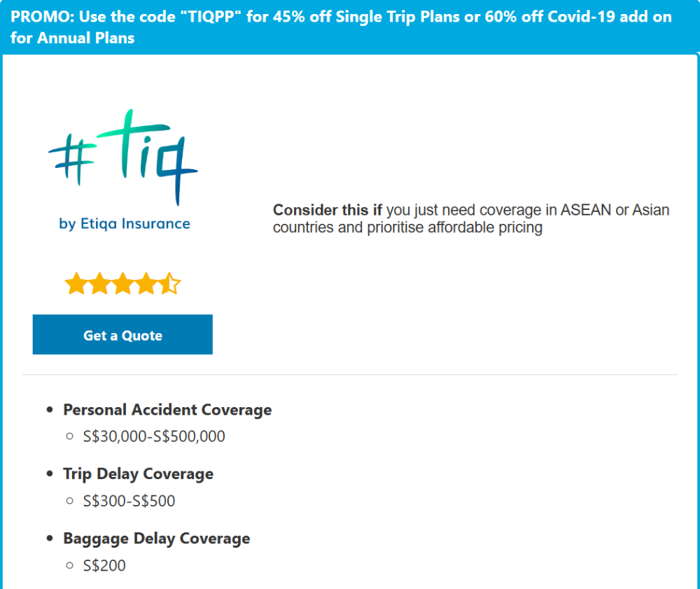
Task: Click the bullet beside Baggage Delay Coverage
Action: coord(50,539)
